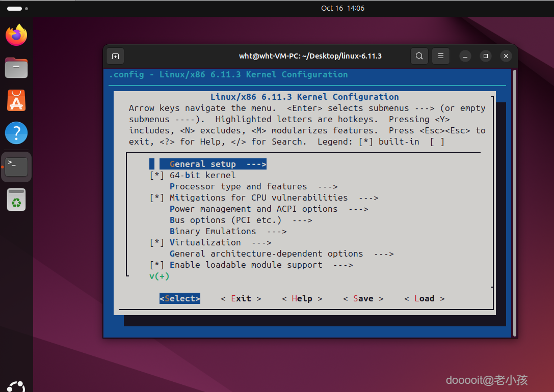Click the Ubuntu logo show-apps icon
554x392 pixels.
pos(16,386)
